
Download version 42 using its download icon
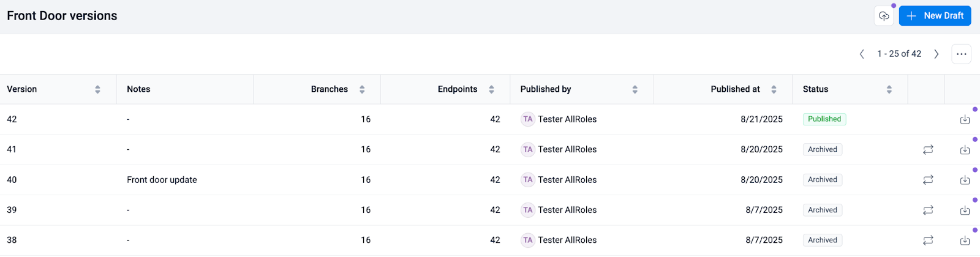(x=965, y=119)
